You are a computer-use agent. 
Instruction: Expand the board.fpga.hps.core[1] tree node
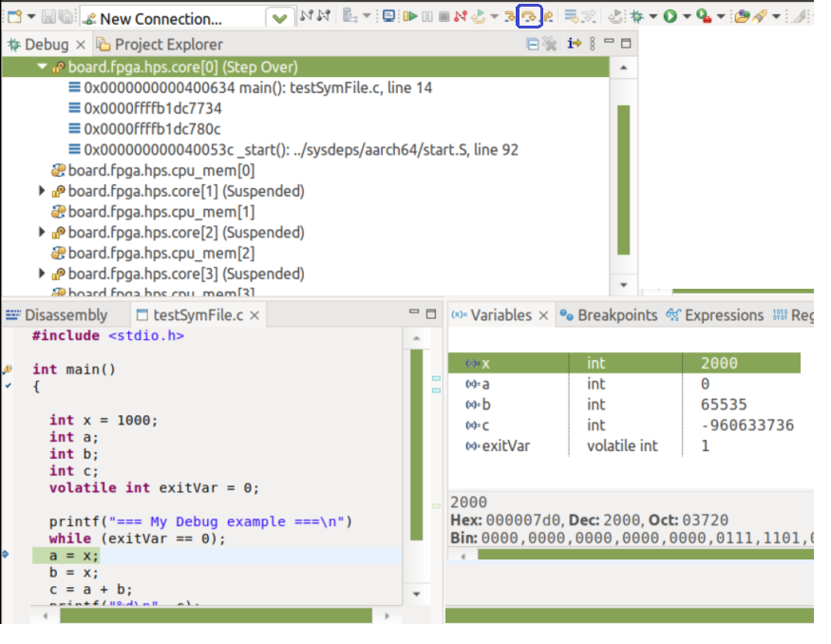tap(42, 191)
